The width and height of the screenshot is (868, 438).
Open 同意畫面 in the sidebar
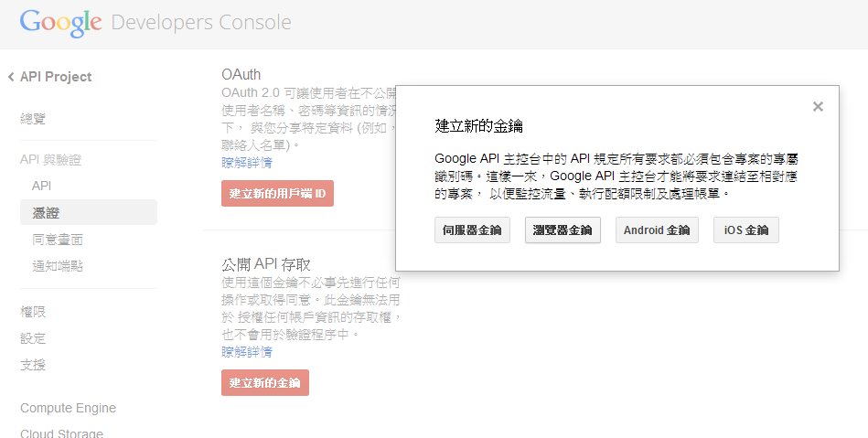(58, 240)
